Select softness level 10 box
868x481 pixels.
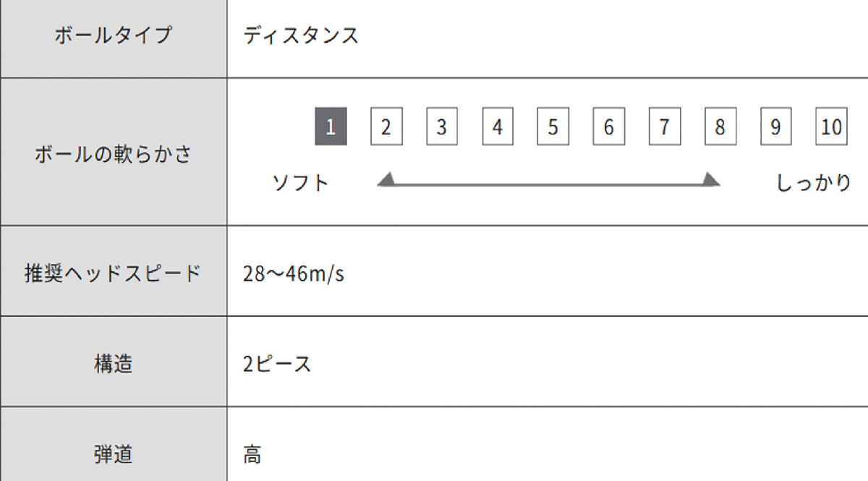831,127
